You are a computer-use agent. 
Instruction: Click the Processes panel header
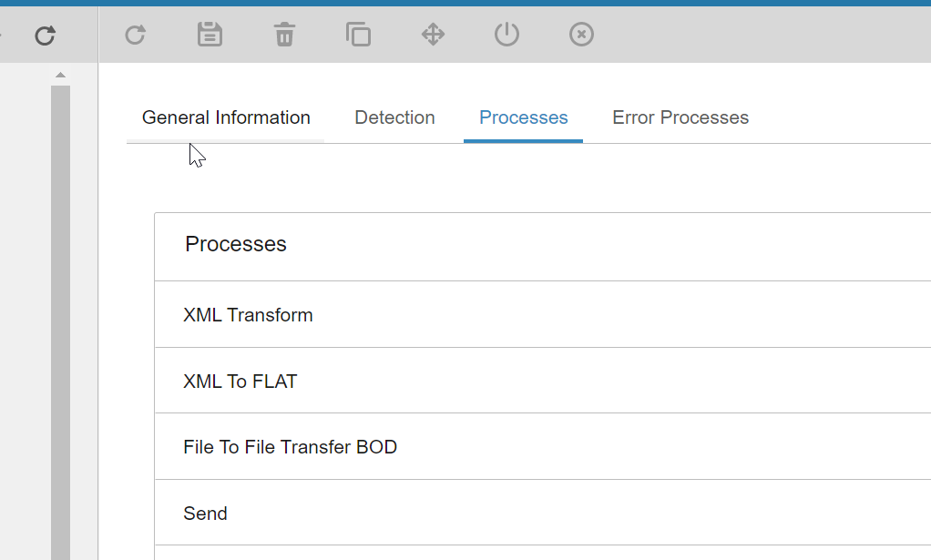[236, 244]
